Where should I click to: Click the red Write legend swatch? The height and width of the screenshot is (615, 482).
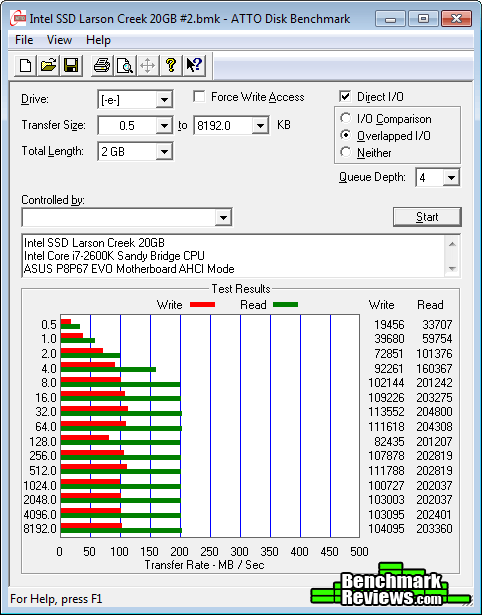[x=202, y=304]
